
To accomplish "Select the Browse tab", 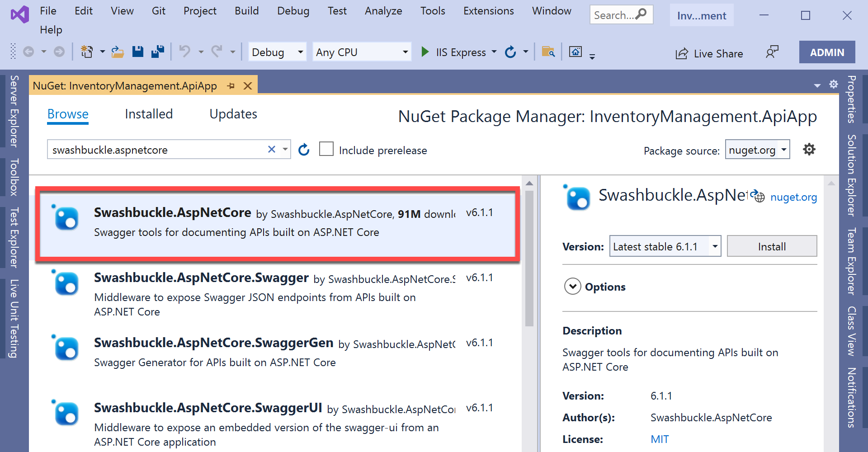I will (x=68, y=114).
